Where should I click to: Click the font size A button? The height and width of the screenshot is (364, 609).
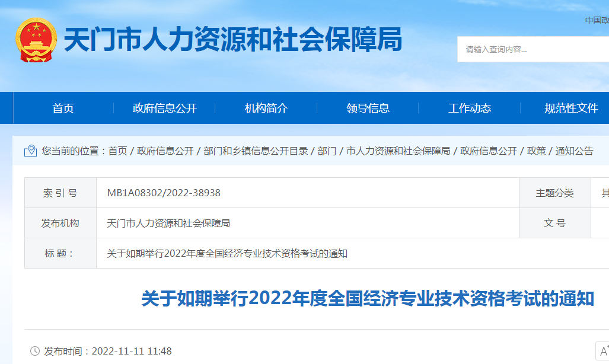pos(602,351)
